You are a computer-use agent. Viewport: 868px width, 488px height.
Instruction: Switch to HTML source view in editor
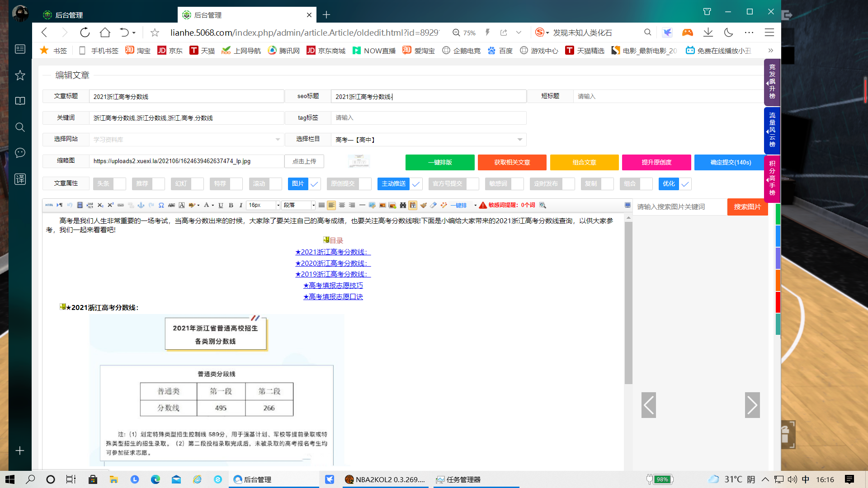pos(49,205)
